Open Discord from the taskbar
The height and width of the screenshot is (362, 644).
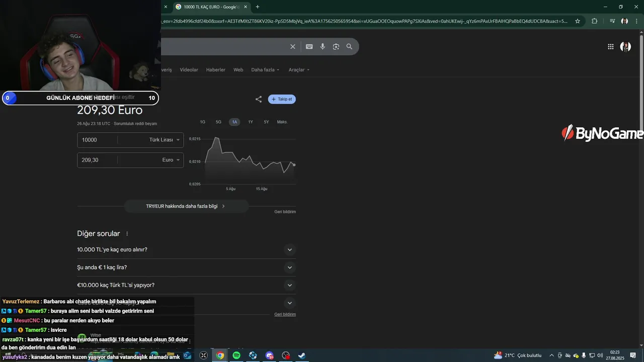(x=269, y=355)
